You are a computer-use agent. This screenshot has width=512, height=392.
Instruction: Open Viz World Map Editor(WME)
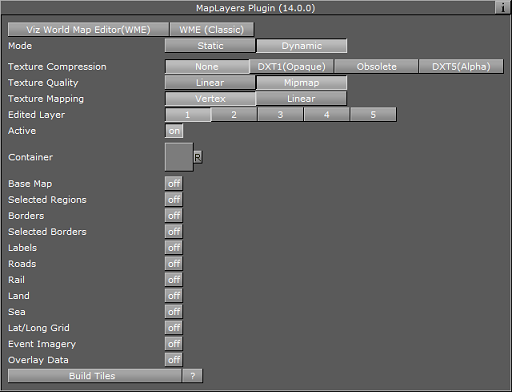point(88,30)
